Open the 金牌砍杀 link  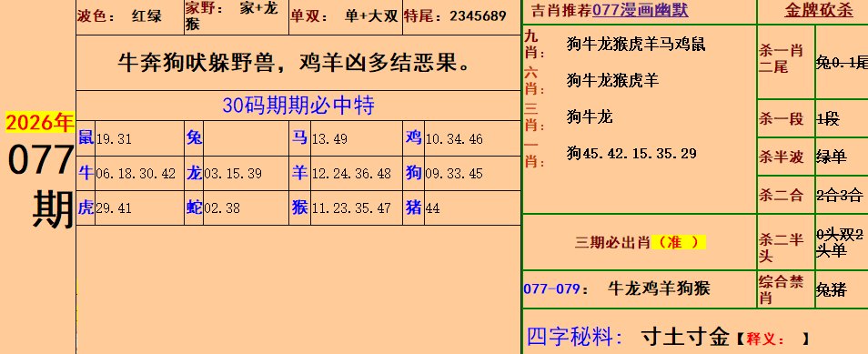click(x=819, y=11)
